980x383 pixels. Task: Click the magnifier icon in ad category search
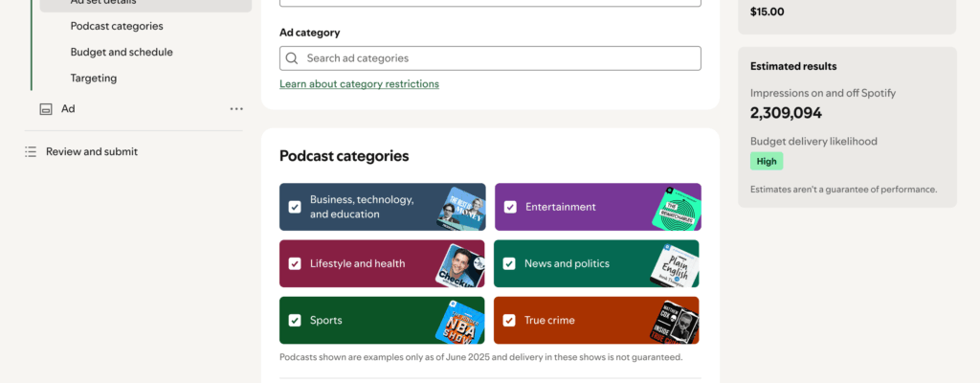point(292,58)
